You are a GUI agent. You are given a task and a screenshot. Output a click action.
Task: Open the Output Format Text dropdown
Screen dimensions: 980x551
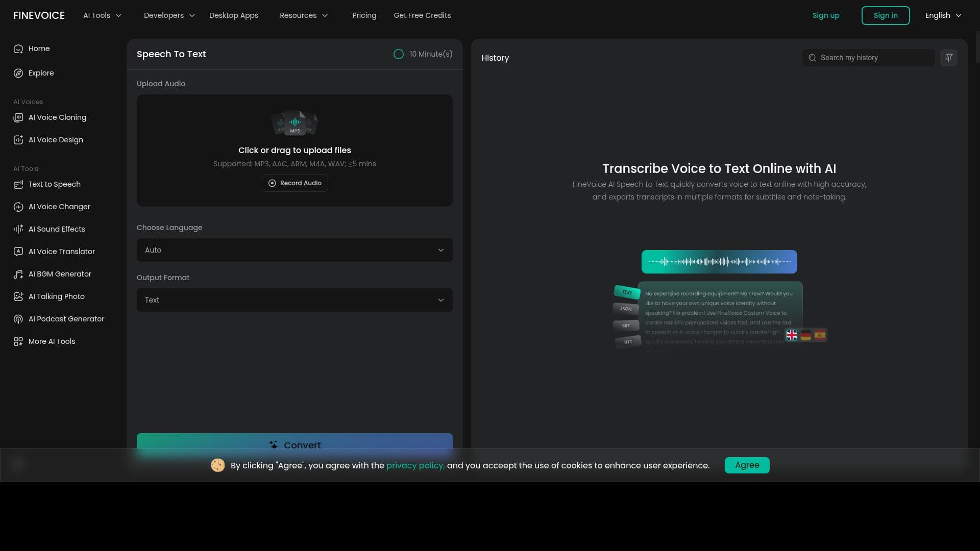pyautogui.click(x=295, y=300)
